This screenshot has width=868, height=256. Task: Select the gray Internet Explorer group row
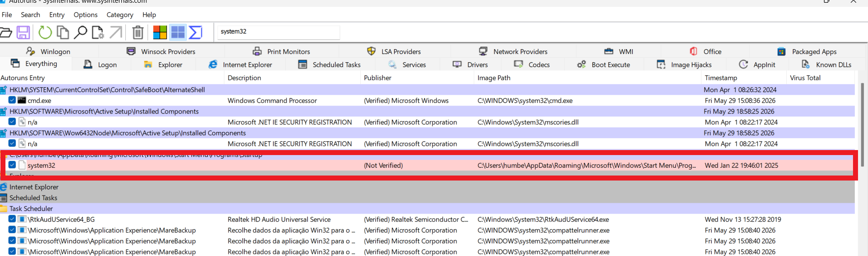pyautogui.click(x=427, y=187)
